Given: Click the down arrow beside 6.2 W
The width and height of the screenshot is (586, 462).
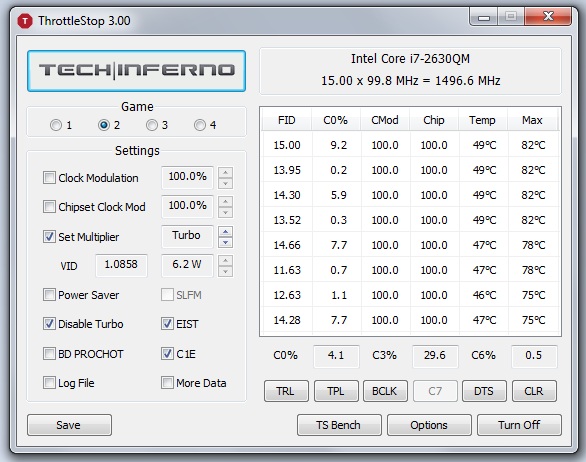Looking at the screenshot, I should click(225, 271).
